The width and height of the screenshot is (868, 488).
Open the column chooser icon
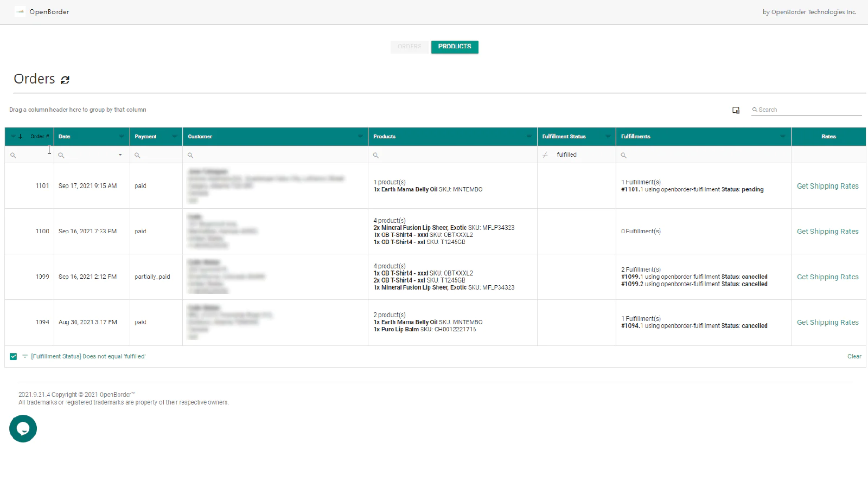[x=736, y=110]
